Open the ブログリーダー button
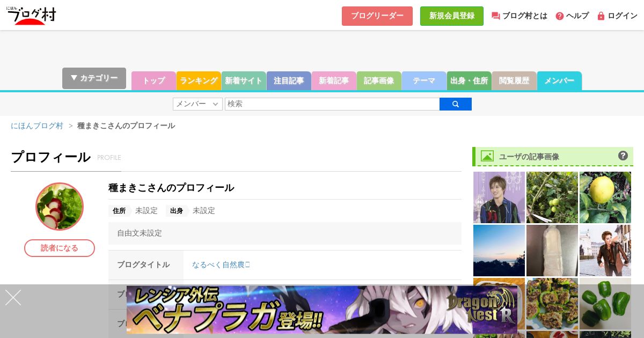Screen dimensions: 644x338 point(377,16)
